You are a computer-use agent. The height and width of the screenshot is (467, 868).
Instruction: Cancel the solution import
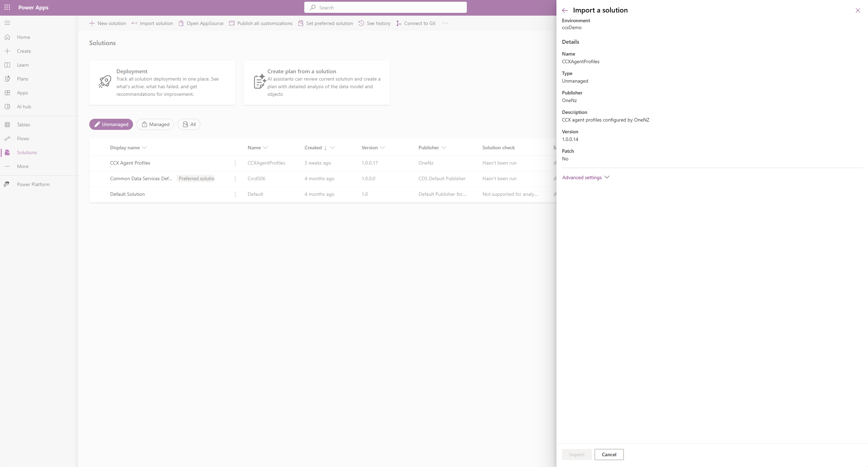[609, 455]
